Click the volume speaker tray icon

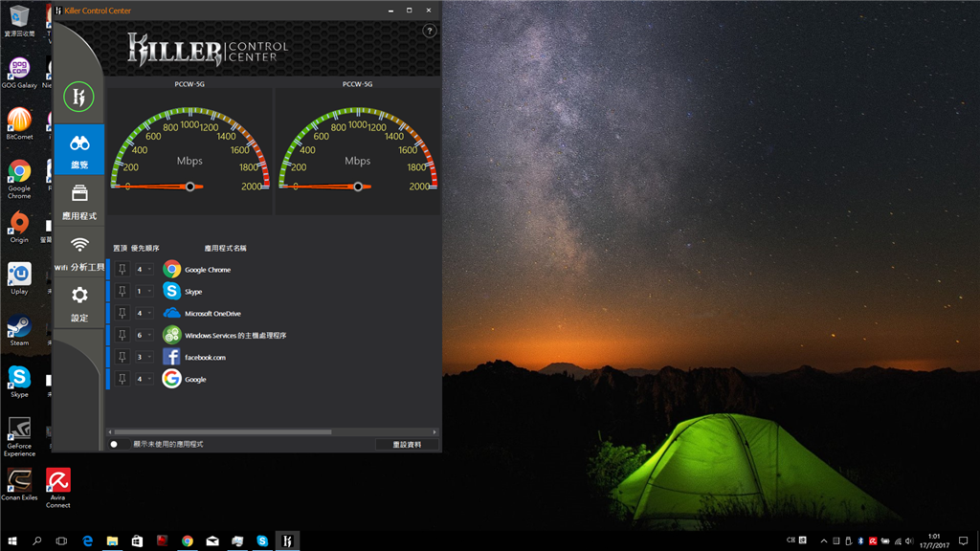click(x=909, y=541)
